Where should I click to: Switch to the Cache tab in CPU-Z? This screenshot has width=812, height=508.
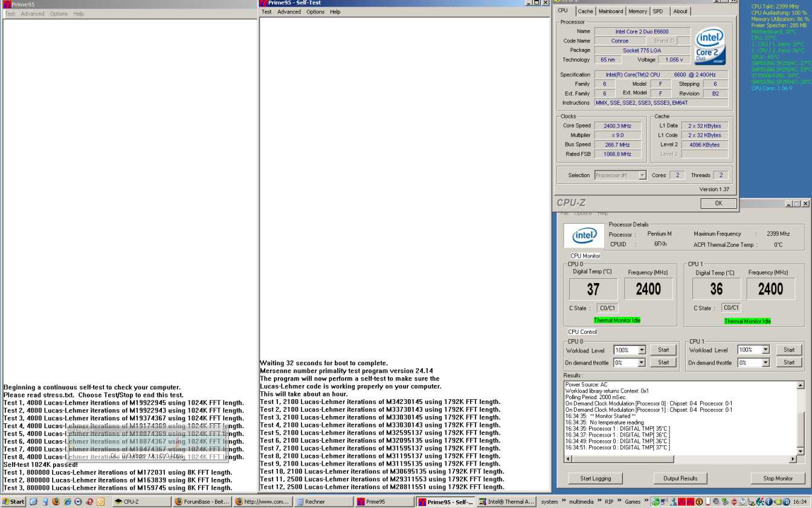585,11
